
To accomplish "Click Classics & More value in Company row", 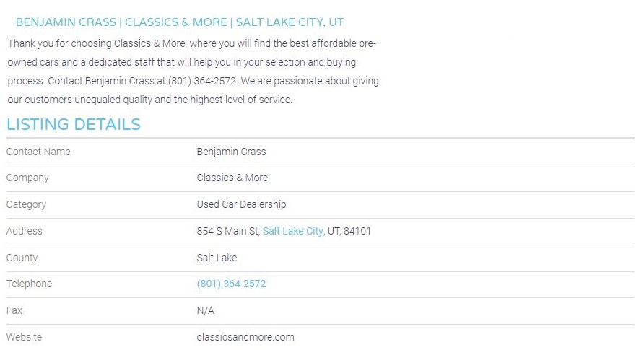I will pos(232,178).
